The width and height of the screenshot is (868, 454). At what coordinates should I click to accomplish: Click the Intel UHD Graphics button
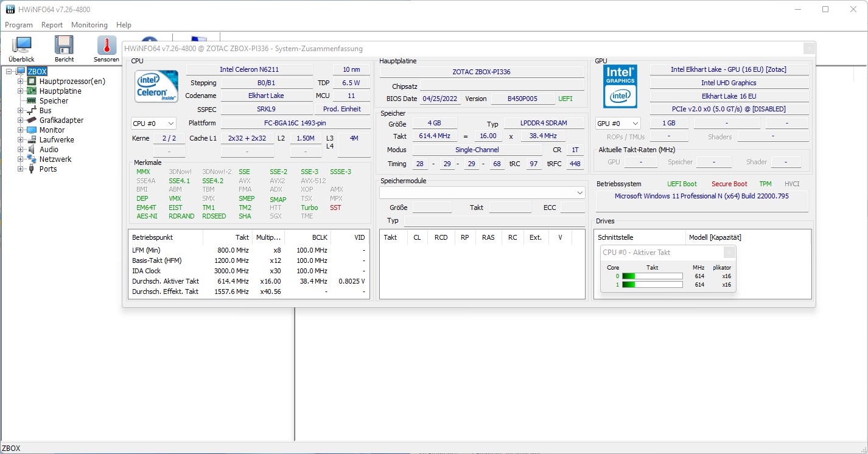pos(729,83)
